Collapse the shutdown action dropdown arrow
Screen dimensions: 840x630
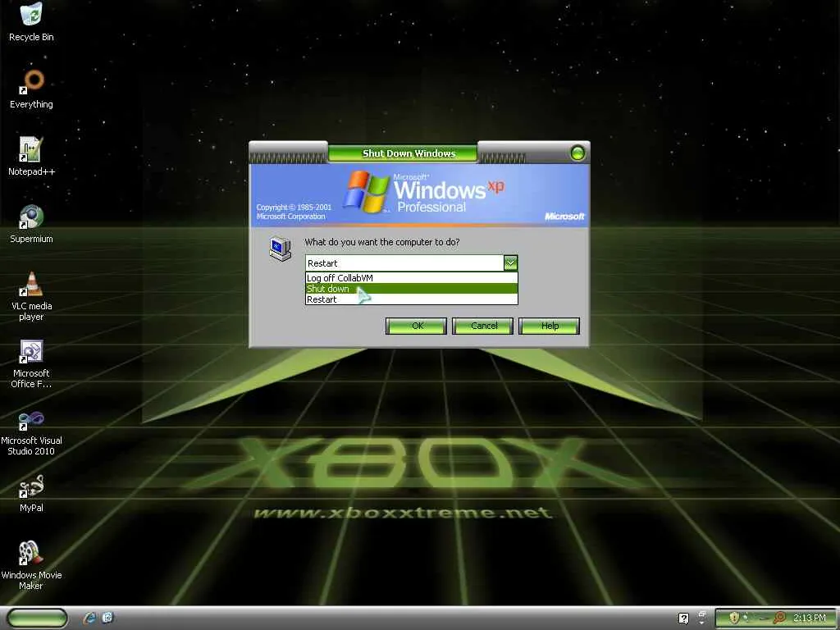[x=510, y=262]
